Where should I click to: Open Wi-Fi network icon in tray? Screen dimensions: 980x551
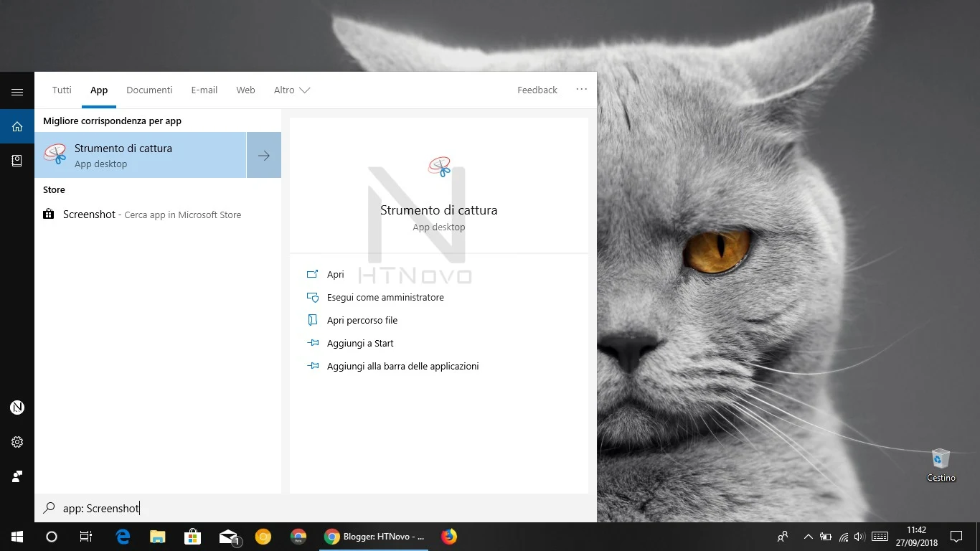tap(844, 537)
